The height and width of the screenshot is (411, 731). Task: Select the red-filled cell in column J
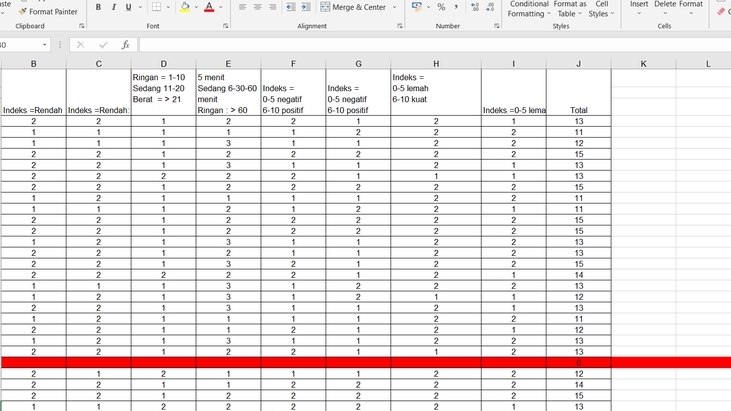tap(579, 363)
